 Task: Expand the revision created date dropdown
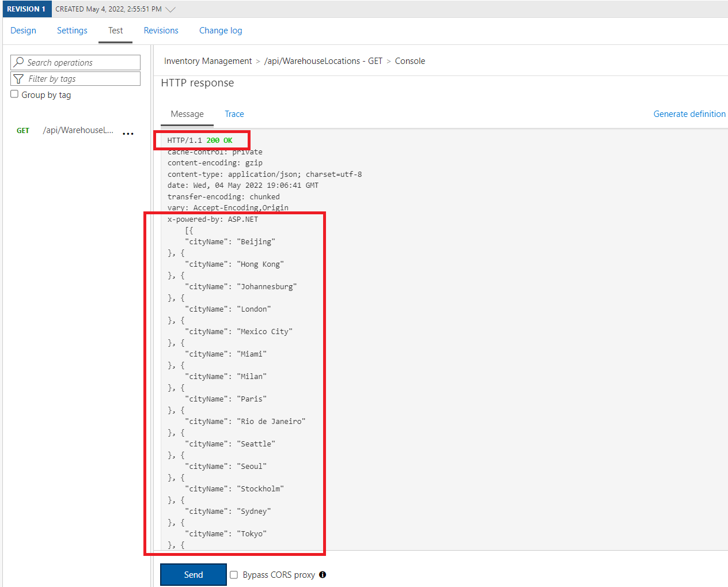coord(169,9)
